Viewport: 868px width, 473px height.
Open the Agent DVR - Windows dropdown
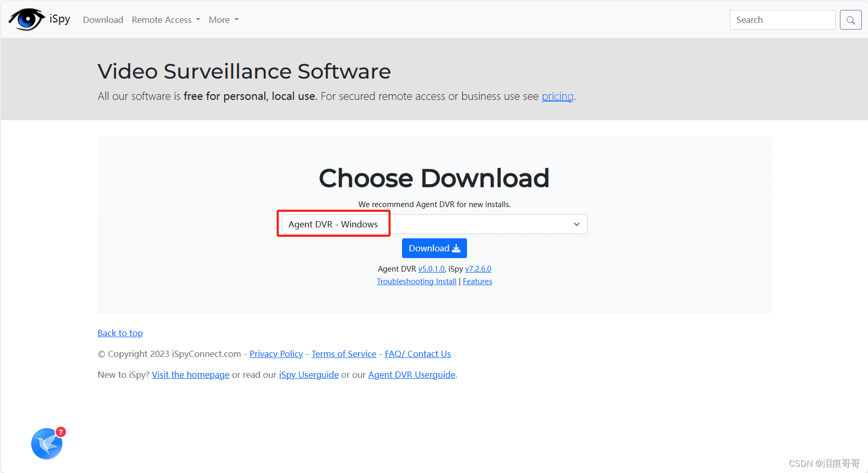(x=434, y=224)
